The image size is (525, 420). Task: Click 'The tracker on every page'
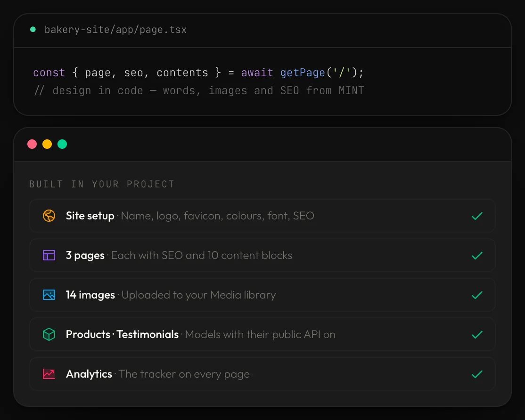click(184, 374)
